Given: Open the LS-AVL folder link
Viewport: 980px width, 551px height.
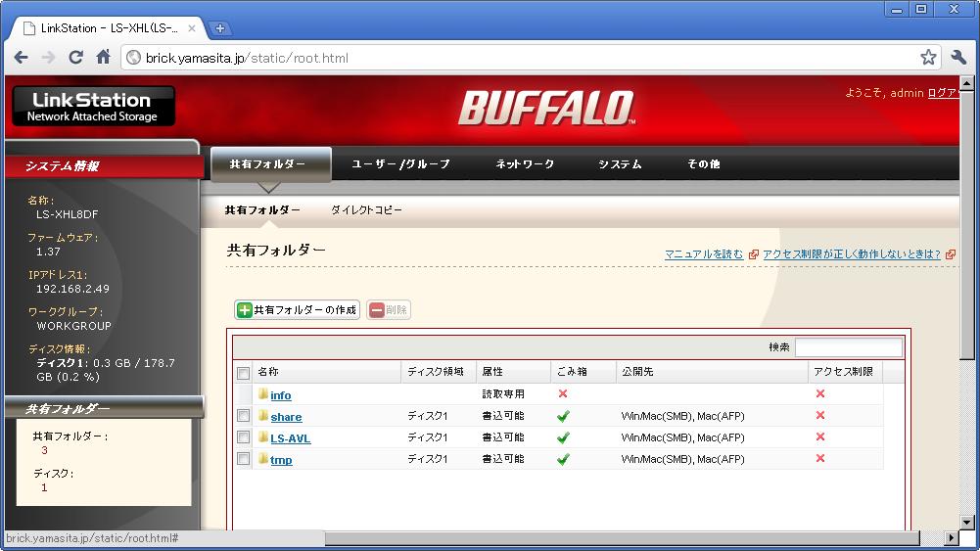Looking at the screenshot, I should pyautogui.click(x=290, y=438).
